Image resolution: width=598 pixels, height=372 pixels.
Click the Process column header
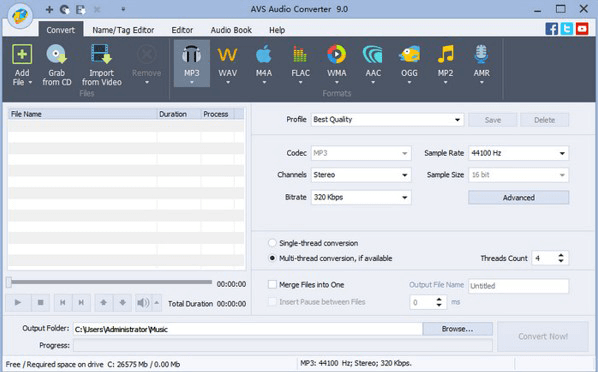pos(217,114)
